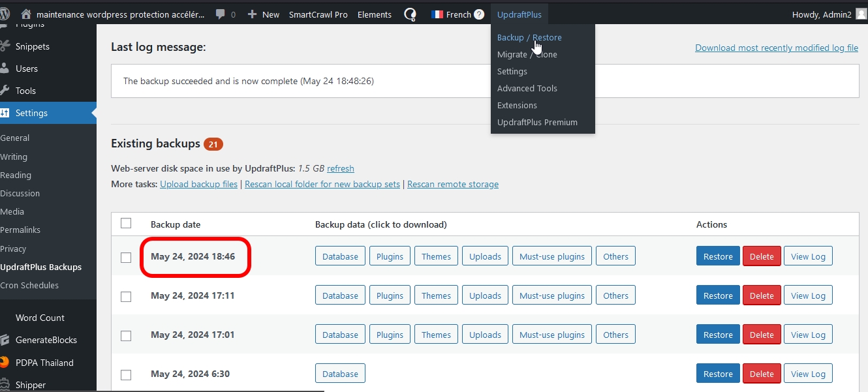The height and width of the screenshot is (392, 868).
Task: Click the backup succeeded log message text
Action: click(x=249, y=81)
